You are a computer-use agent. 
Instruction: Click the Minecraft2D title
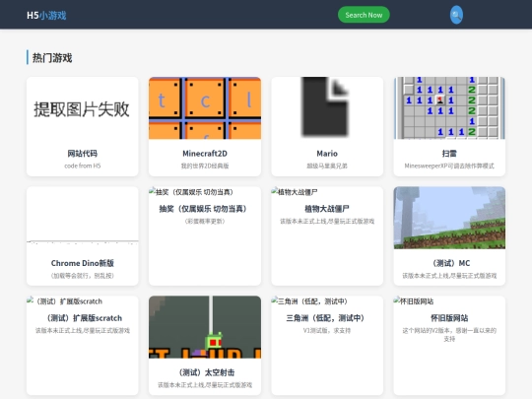pos(205,154)
